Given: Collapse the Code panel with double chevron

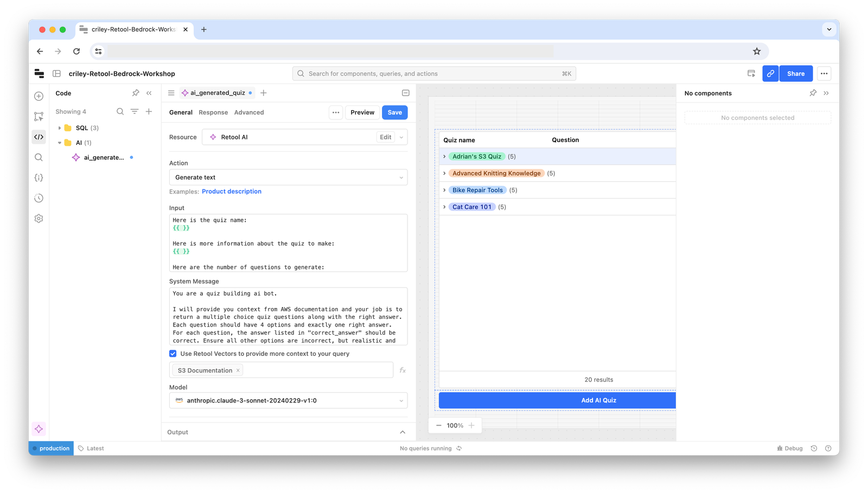Looking at the screenshot, I should (149, 93).
